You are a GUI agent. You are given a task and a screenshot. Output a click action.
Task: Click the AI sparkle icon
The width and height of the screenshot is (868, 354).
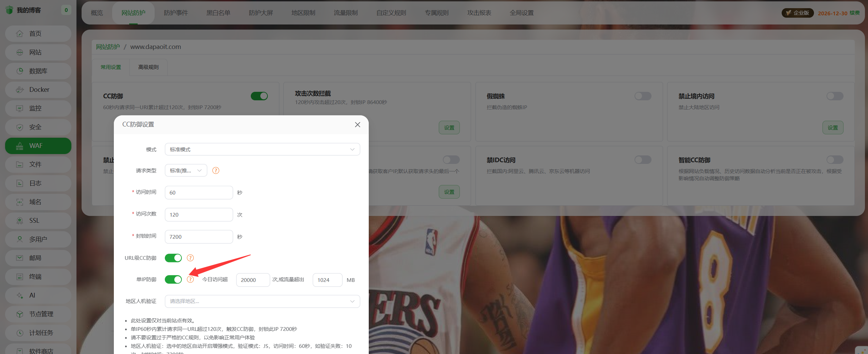20,296
